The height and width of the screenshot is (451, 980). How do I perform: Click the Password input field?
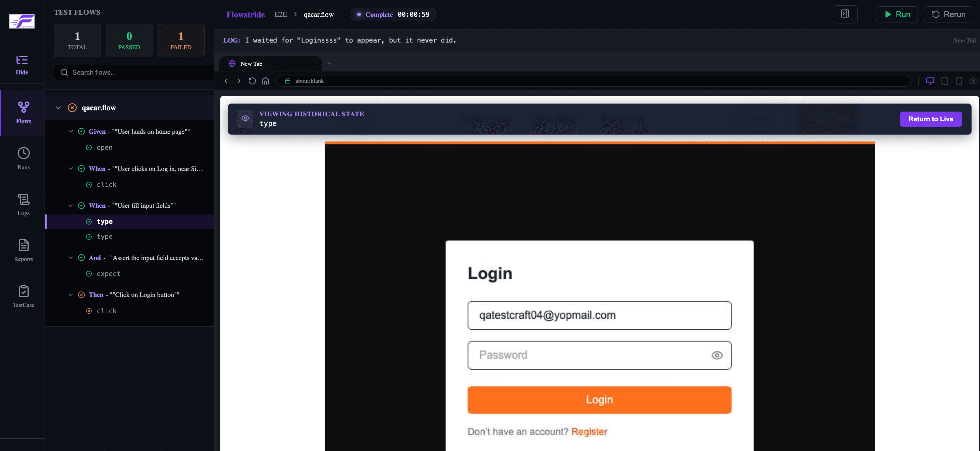coord(599,355)
